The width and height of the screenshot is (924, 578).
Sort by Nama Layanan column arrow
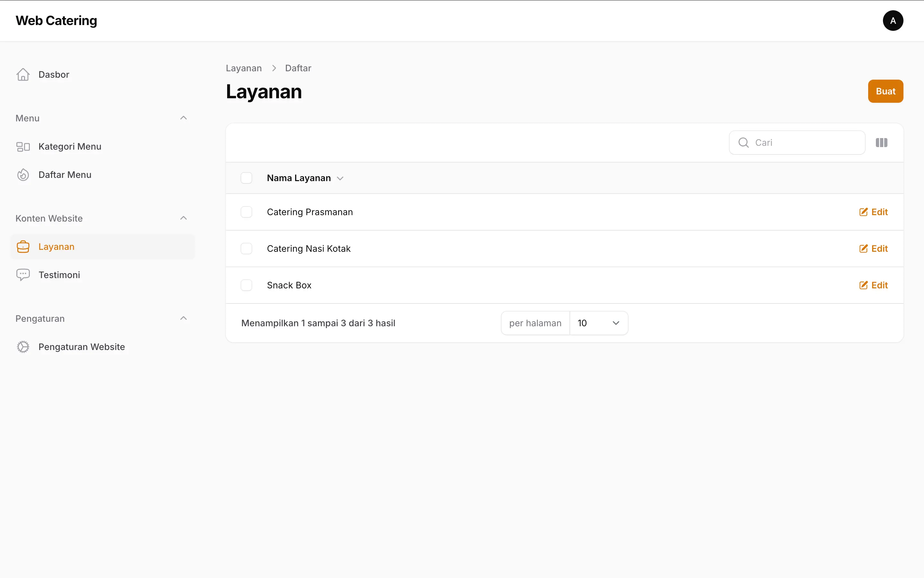(x=340, y=179)
